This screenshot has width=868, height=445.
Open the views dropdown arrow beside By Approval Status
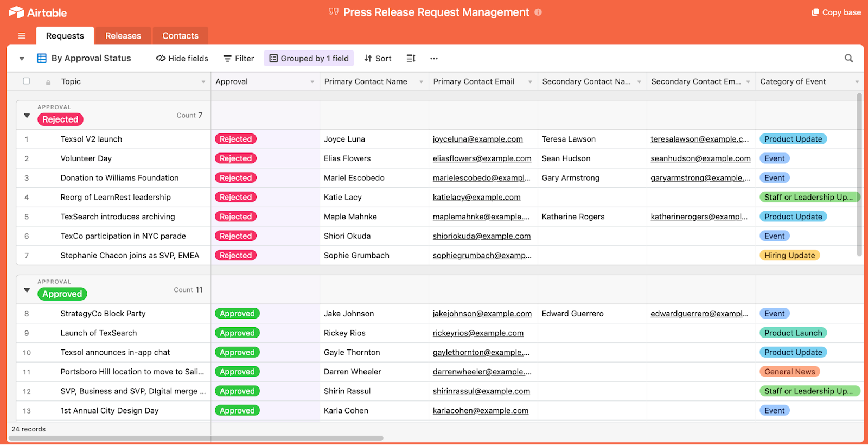[x=22, y=59]
